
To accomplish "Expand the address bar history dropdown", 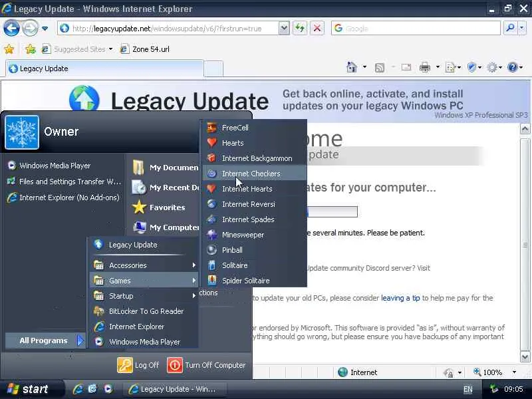I will click(x=284, y=29).
